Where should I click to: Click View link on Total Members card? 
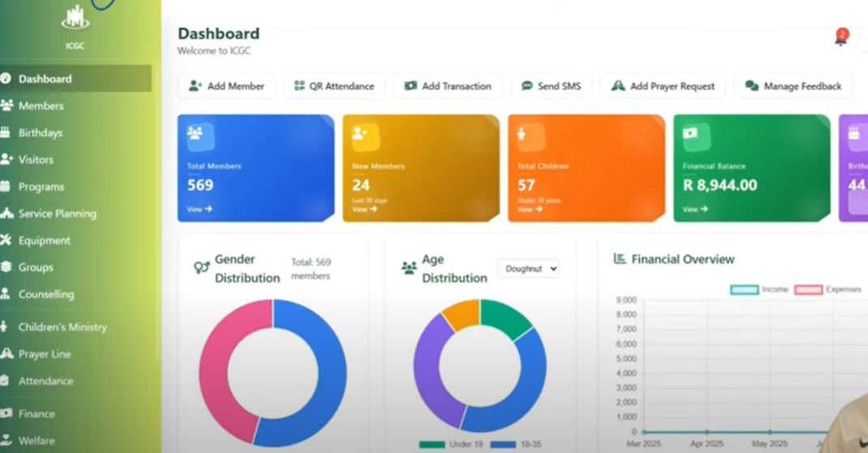click(x=199, y=209)
